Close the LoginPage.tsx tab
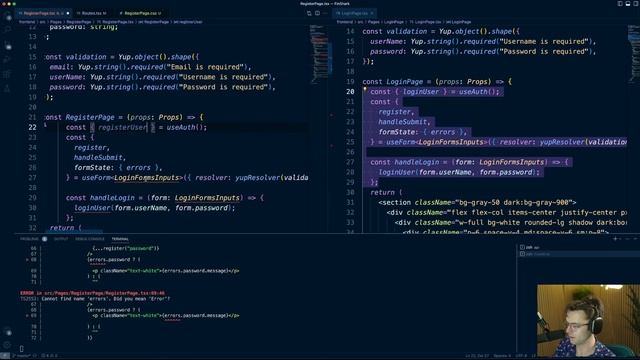640x360 pixels. [x=372, y=13]
